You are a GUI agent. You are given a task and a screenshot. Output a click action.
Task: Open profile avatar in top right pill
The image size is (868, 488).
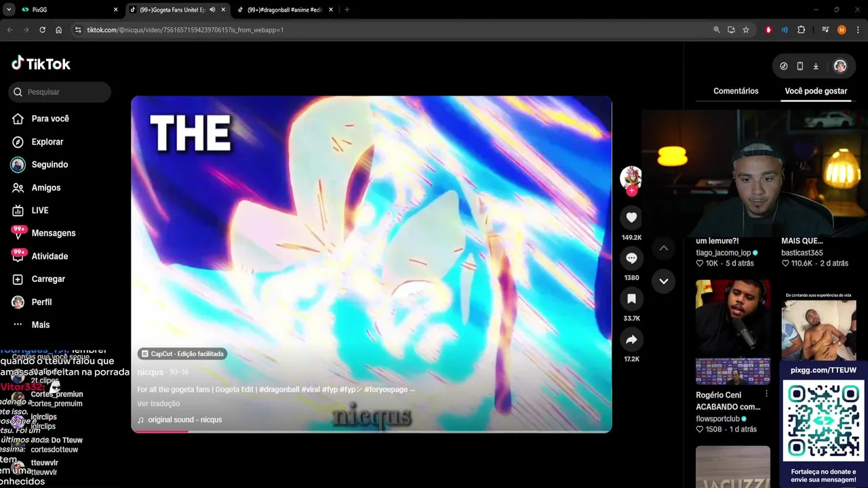pyautogui.click(x=840, y=66)
